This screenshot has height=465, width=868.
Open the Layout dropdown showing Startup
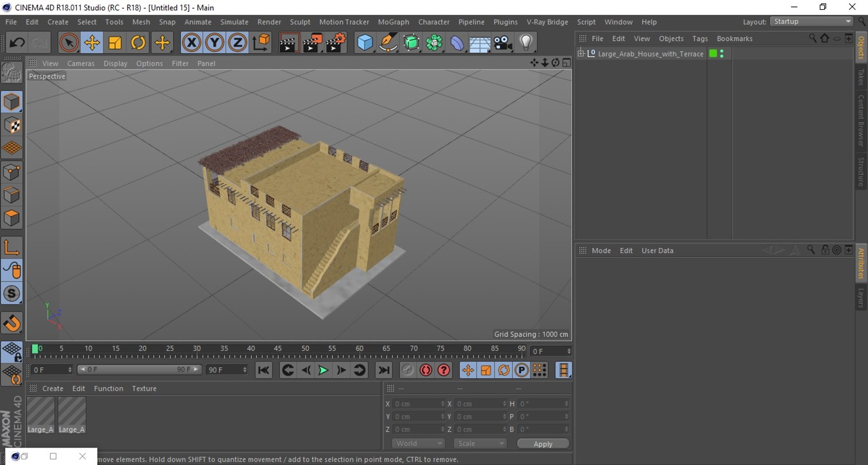[x=812, y=22]
